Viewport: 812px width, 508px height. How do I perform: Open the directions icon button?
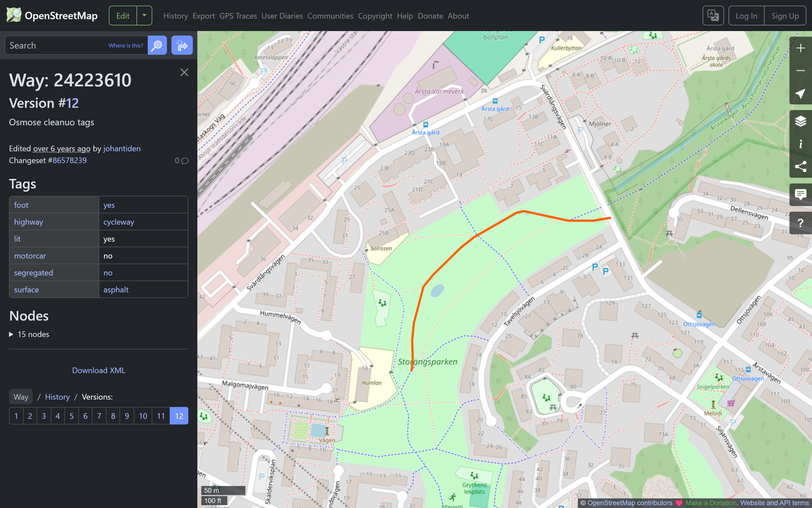click(x=182, y=45)
